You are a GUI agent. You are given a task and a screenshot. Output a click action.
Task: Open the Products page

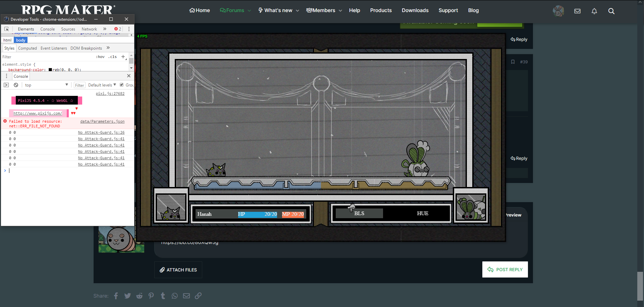(381, 10)
